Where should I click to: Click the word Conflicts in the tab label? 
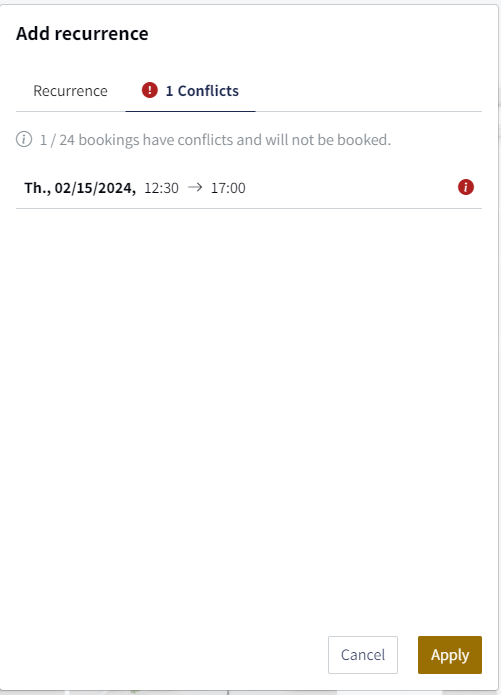[x=208, y=91]
